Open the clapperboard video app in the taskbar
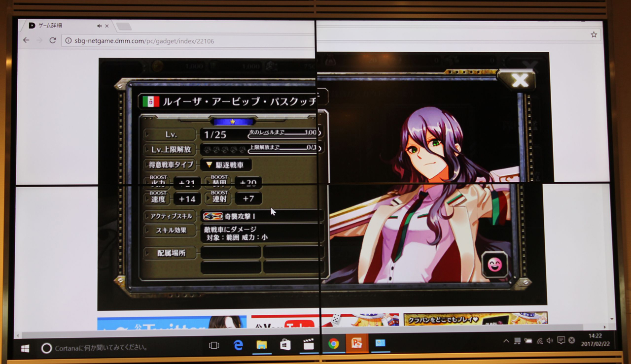Screen dimensions: 631x364 pyautogui.click(x=309, y=345)
